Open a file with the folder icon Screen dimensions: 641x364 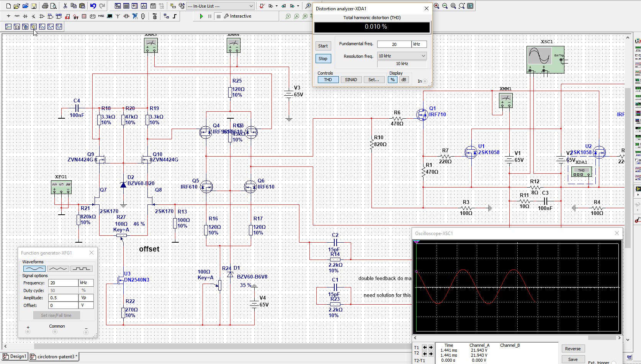tap(16, 6)
